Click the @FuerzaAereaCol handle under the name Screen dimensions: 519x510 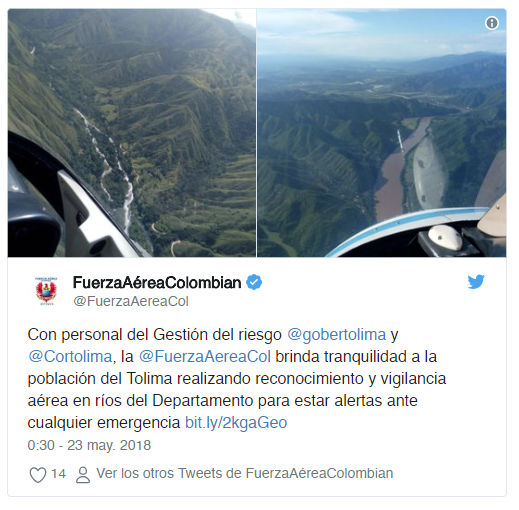pos(131,301)
